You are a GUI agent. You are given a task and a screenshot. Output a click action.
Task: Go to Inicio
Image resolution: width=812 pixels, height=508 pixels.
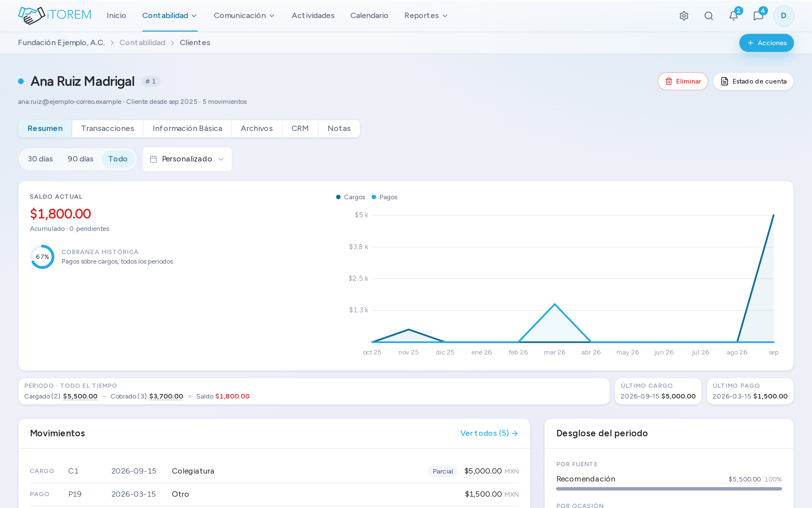116,16
